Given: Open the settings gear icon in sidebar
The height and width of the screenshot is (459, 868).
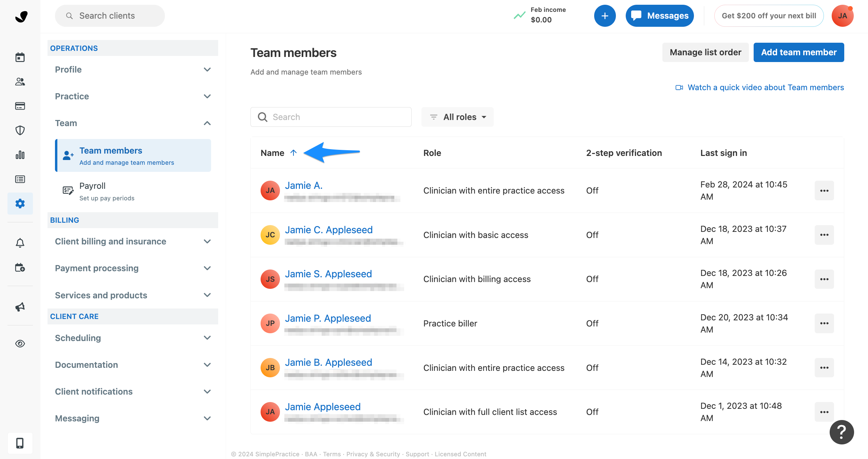Looking at the screenshot, I should [20, 203].
